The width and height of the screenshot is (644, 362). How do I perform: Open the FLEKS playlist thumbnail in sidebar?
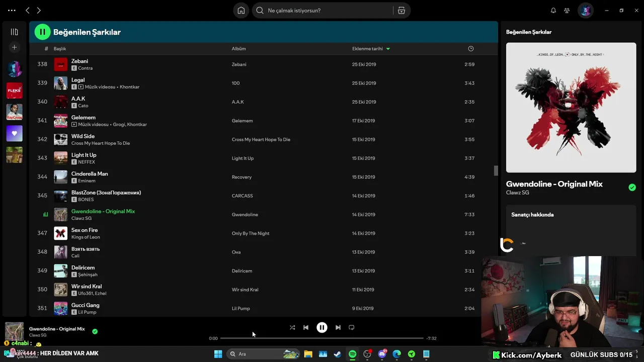point(14,90)
